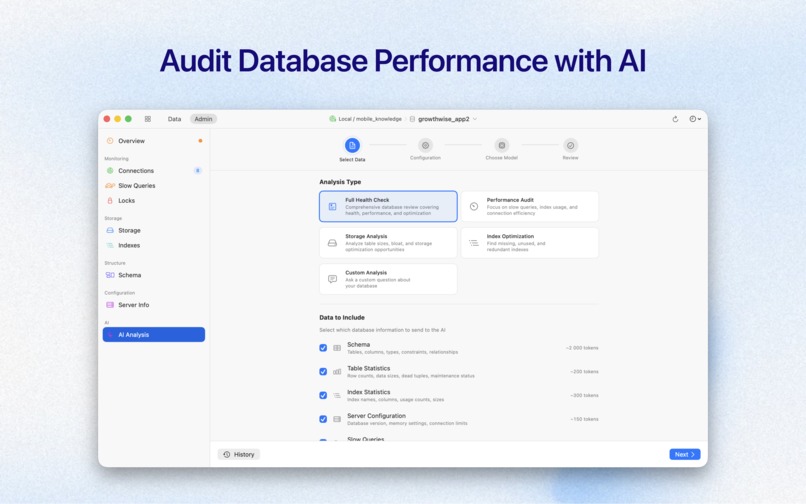This screenshot has width=806, height=504.
Task: Uncheck the Schema checkbox
Action: [323, 348]
